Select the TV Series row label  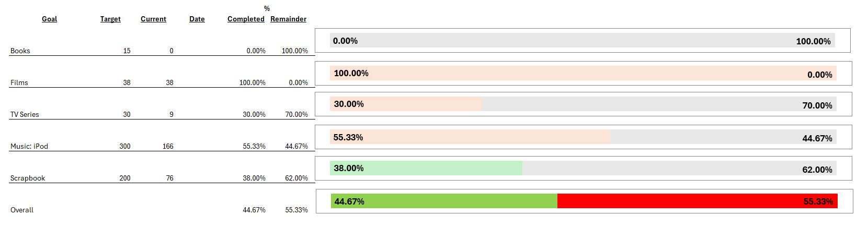25,114
